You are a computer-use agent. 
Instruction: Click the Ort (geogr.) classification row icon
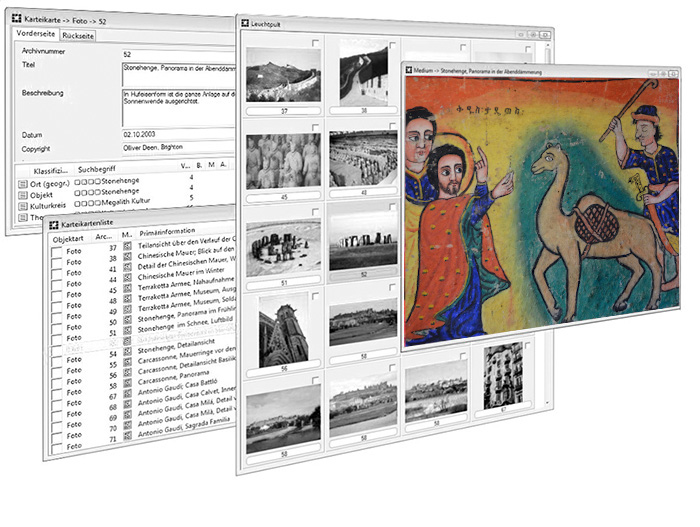pos(23,184)
